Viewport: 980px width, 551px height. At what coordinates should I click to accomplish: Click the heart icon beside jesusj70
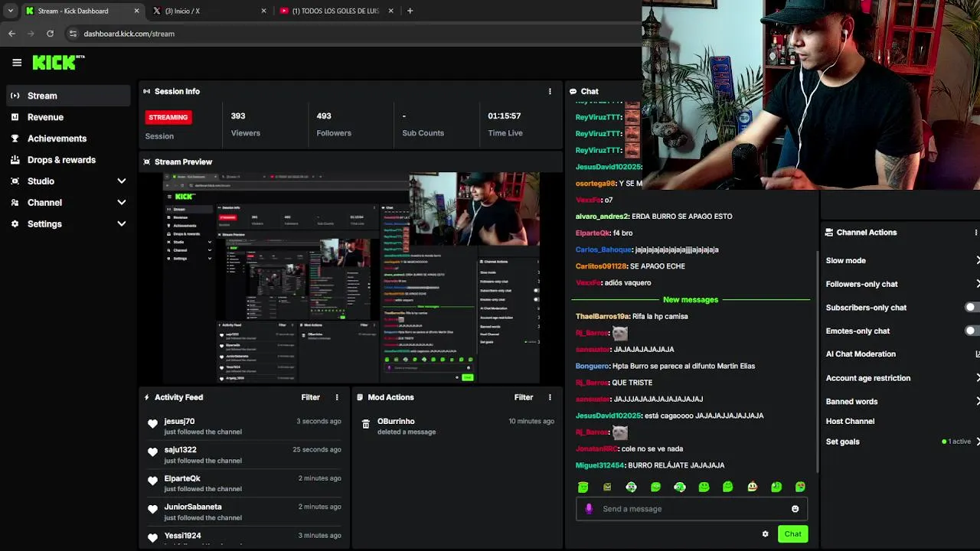(152, 424)
